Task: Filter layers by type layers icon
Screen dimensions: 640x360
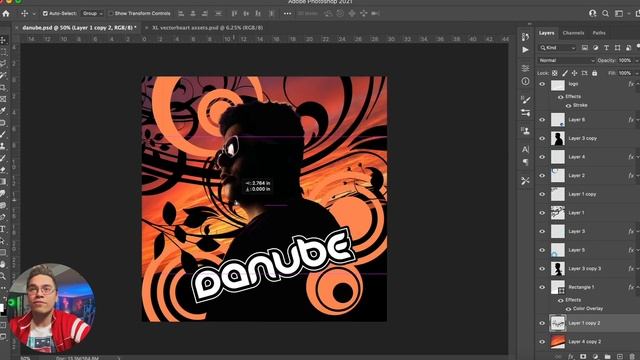Action: pyautogui.click(x=607, y=48)
